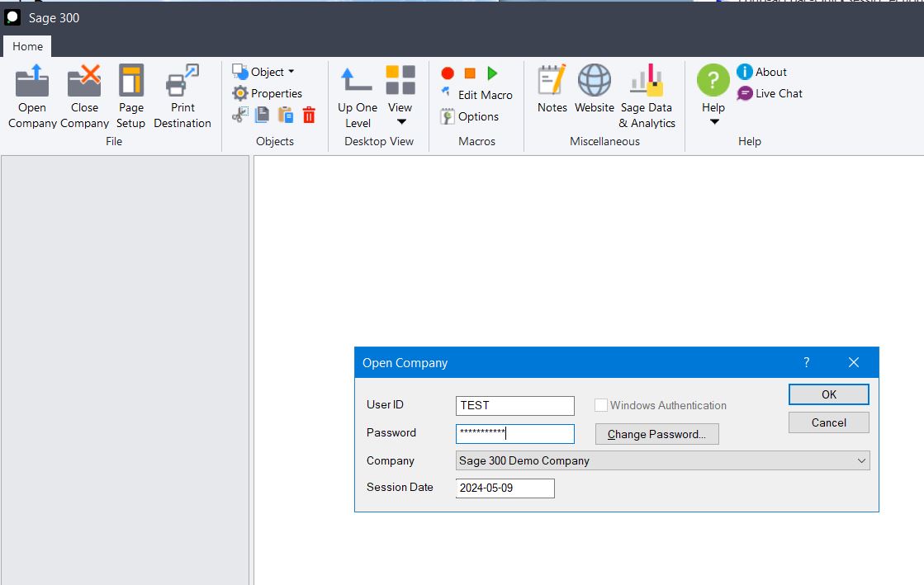Open macro Options
This screenshot has height=585, width=924.
pyautogui.click(x=470, y=116)
